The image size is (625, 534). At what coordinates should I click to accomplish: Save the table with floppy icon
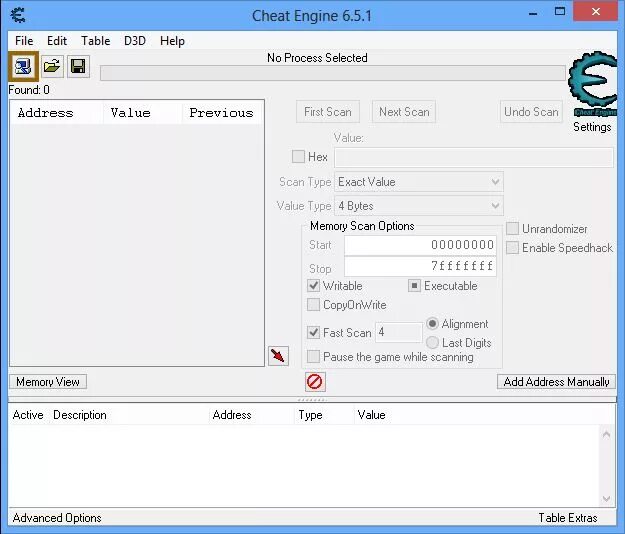(x=78, y=66)
